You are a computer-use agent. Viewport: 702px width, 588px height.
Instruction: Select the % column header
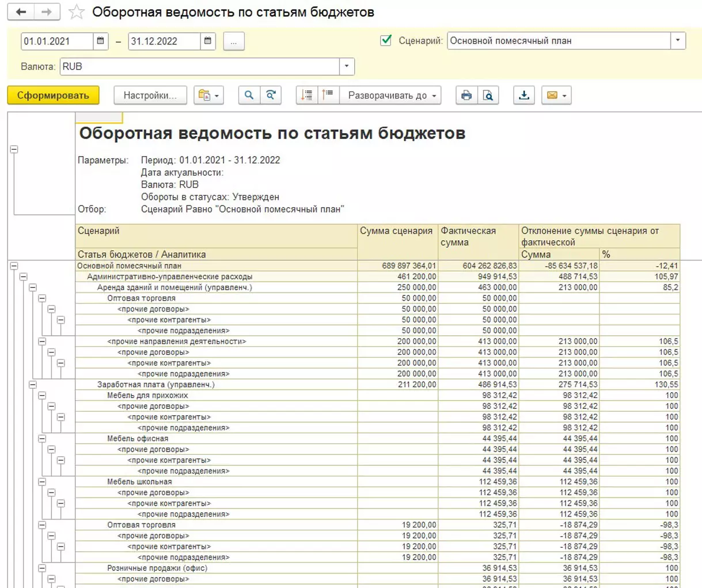[640, 254]
